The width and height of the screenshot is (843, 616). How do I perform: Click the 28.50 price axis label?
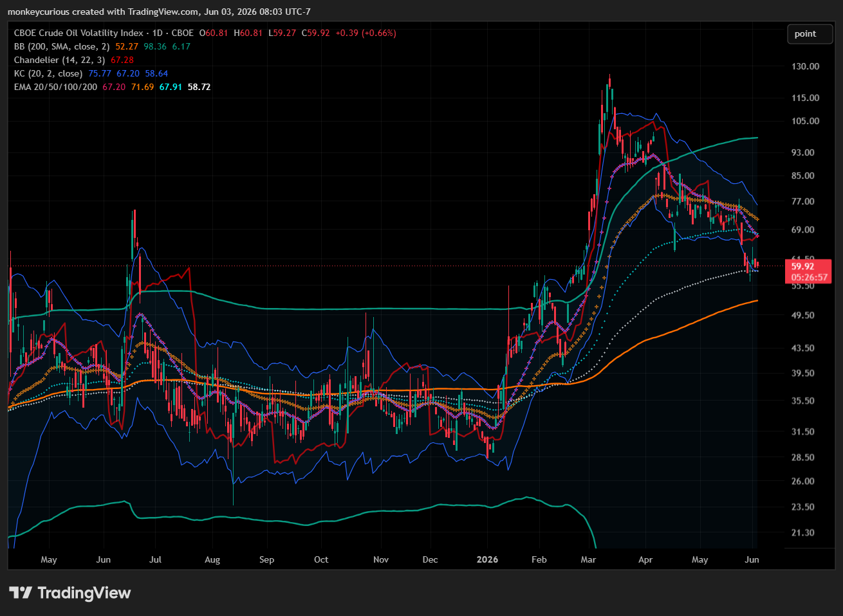(x=803, y=457)
